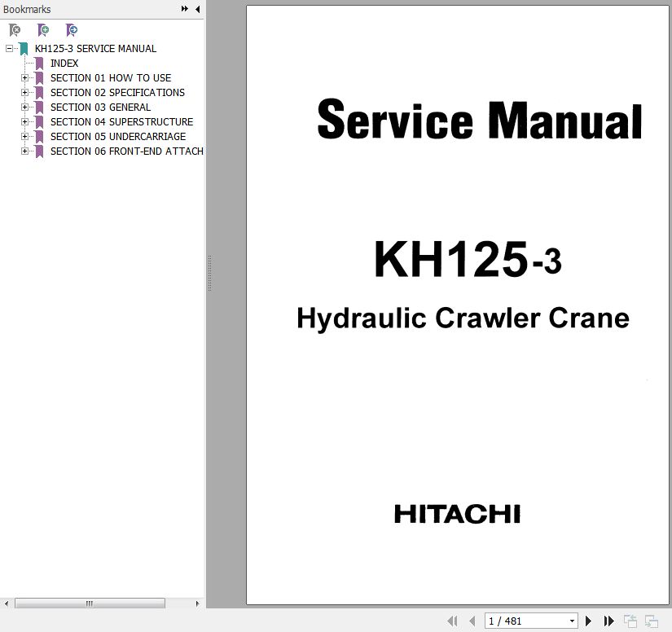This screenshot has height=632, width=672.
Task: Open the page number dropdown
Action: 573,621
